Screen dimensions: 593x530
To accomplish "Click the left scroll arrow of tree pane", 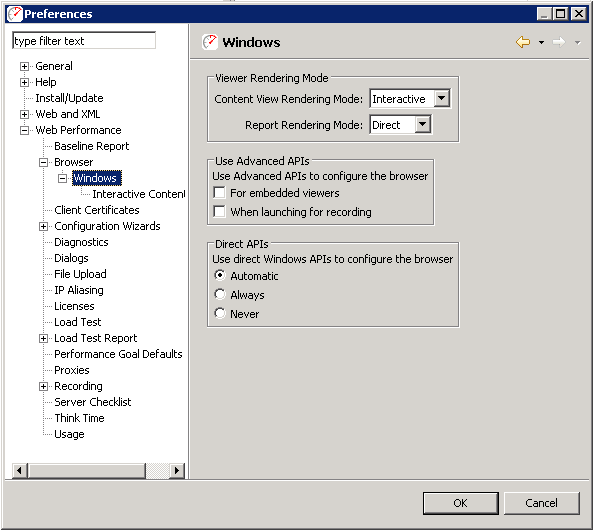I will coord(20,471).
